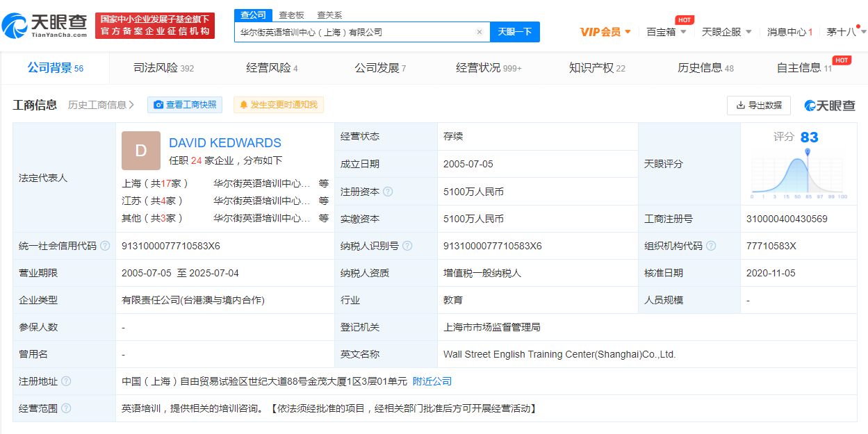Click the official credit agency banner

coord(154,26)
